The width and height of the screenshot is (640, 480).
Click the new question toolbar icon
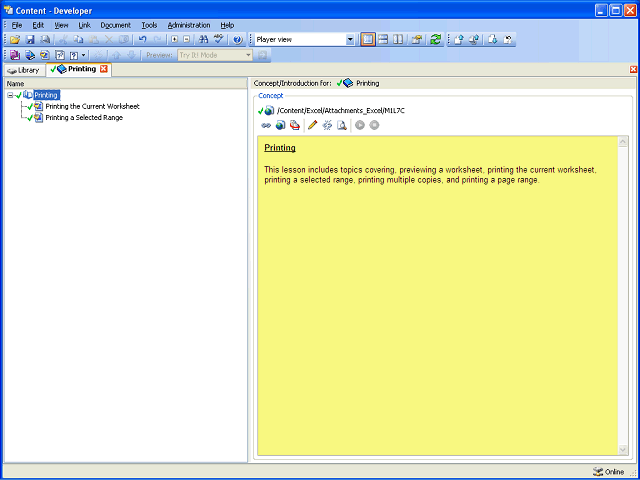tap(60, 55)
